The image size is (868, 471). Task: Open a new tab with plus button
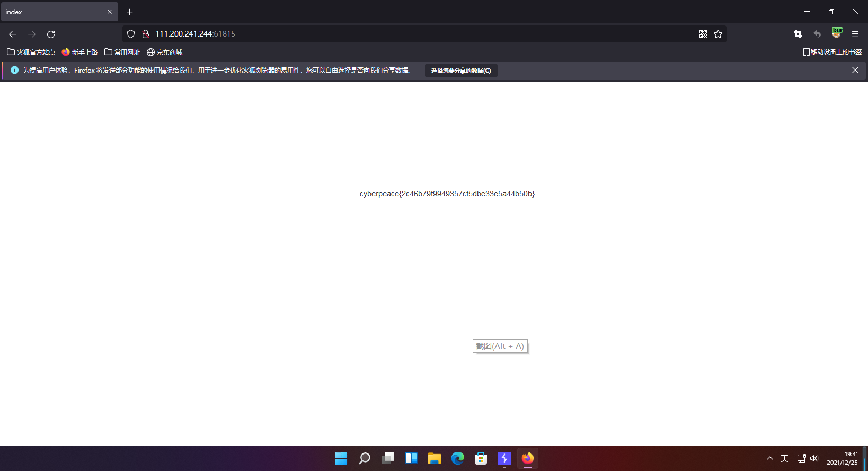130,12
